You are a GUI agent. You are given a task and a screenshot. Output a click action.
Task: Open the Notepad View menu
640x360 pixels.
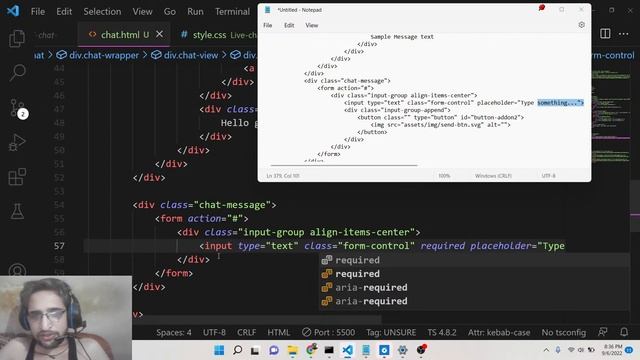click(x=311, y=25)
